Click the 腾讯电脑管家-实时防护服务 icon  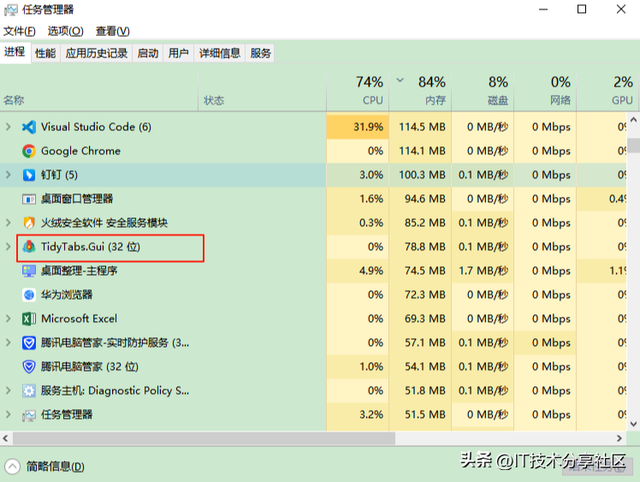point(29,343)
